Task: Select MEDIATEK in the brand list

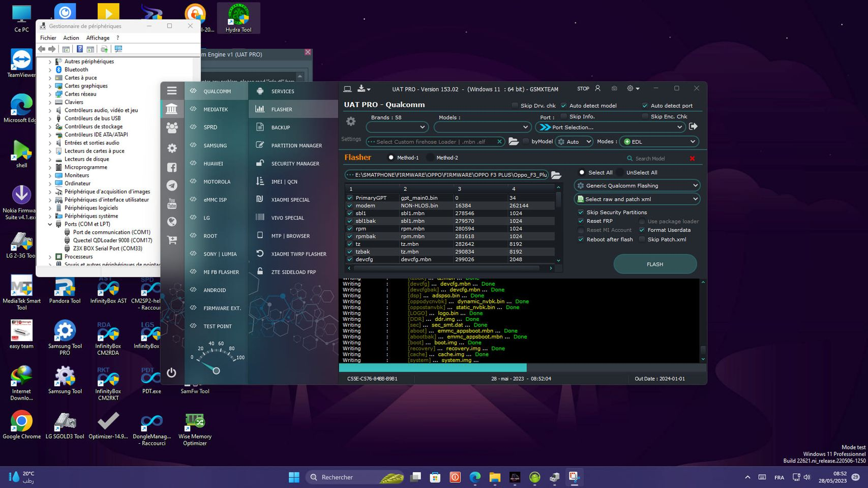Action: click(216, 109)
